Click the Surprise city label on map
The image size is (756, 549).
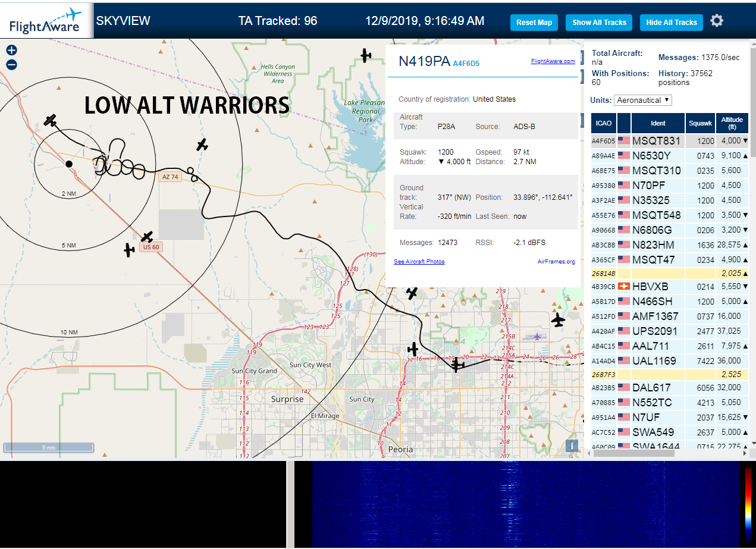(287, 399)
